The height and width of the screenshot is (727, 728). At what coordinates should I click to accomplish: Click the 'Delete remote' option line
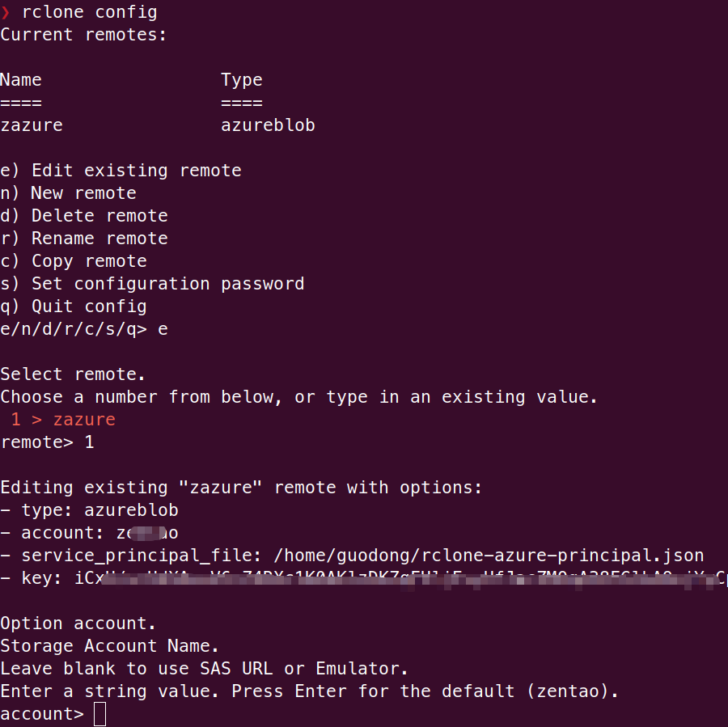click(84, 216)
